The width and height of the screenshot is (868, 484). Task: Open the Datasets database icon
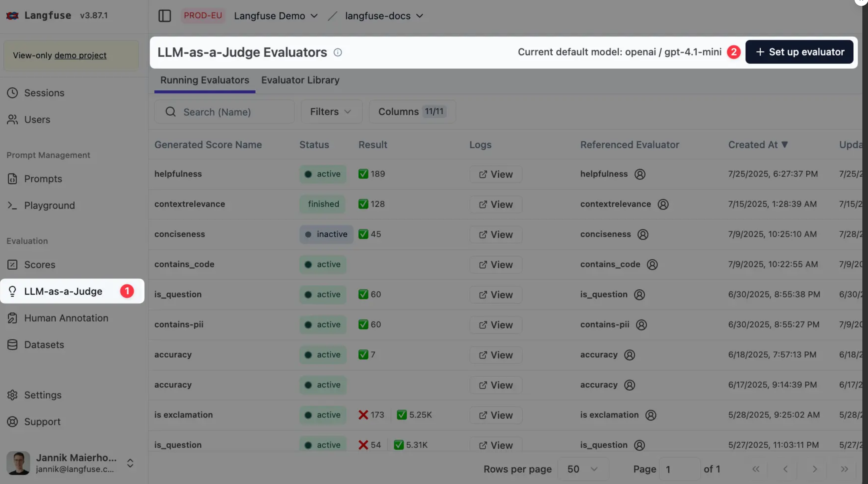click(x=12, y=345)
